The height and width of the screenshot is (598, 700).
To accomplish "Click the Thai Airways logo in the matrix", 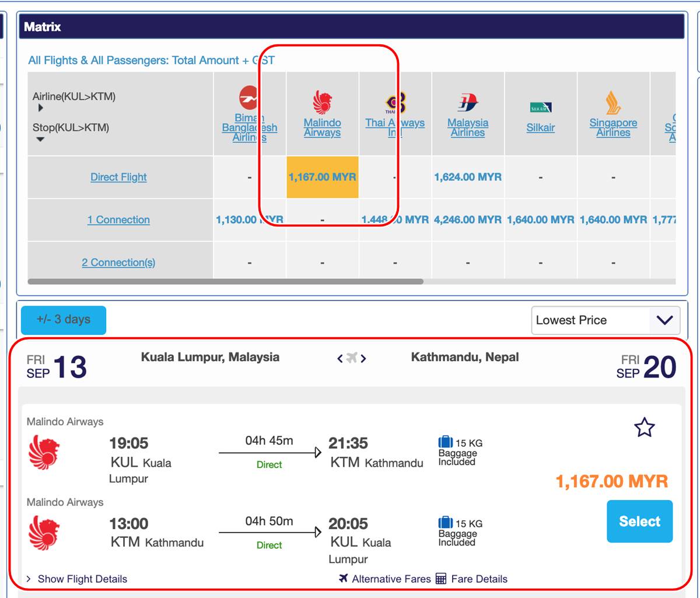I will tap(395, 103).
